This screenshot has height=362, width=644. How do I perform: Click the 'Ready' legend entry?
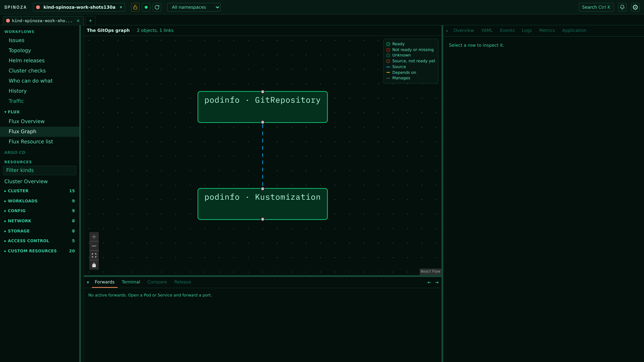[x=395, y=44]
